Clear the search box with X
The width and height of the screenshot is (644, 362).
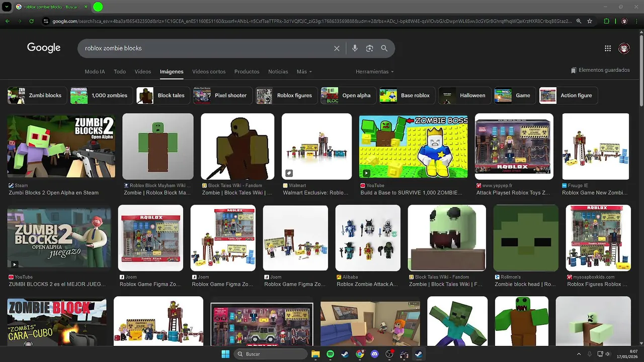click(x=337, y=48)
